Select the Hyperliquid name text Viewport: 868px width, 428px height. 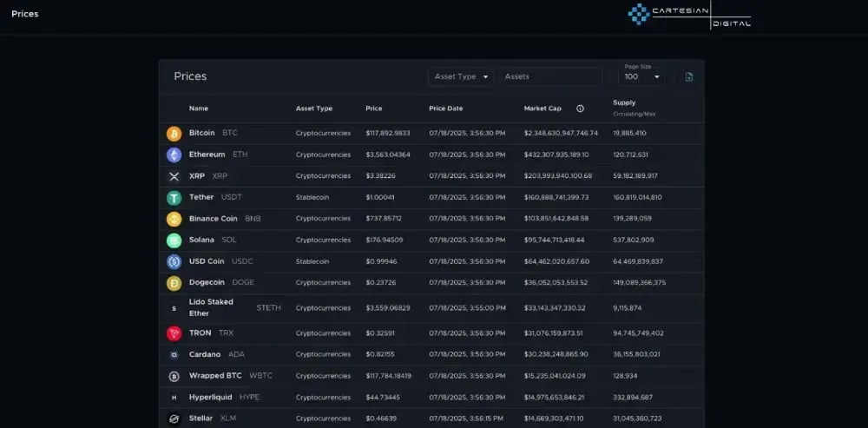pos(210,398)
